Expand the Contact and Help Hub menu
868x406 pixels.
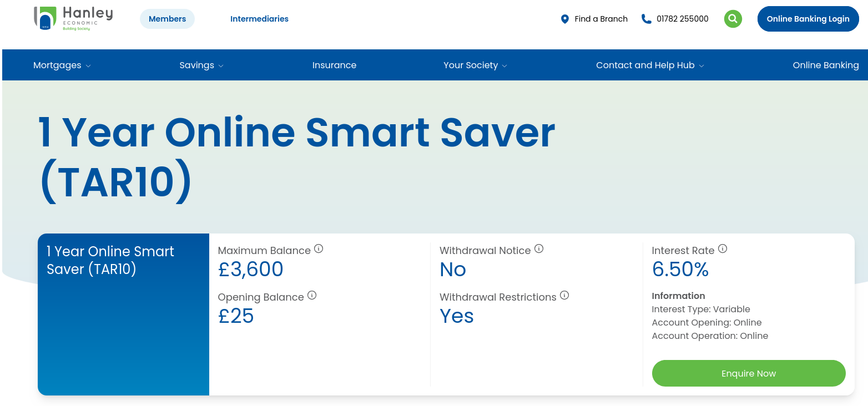[650, 65]
